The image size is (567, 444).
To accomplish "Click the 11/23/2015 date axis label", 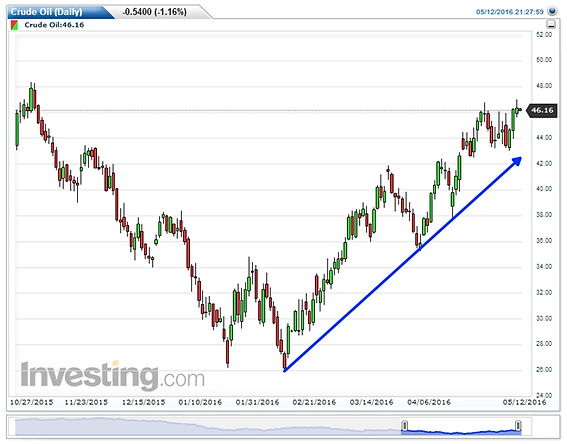I will pyautogui.click(x=86, y=402).
